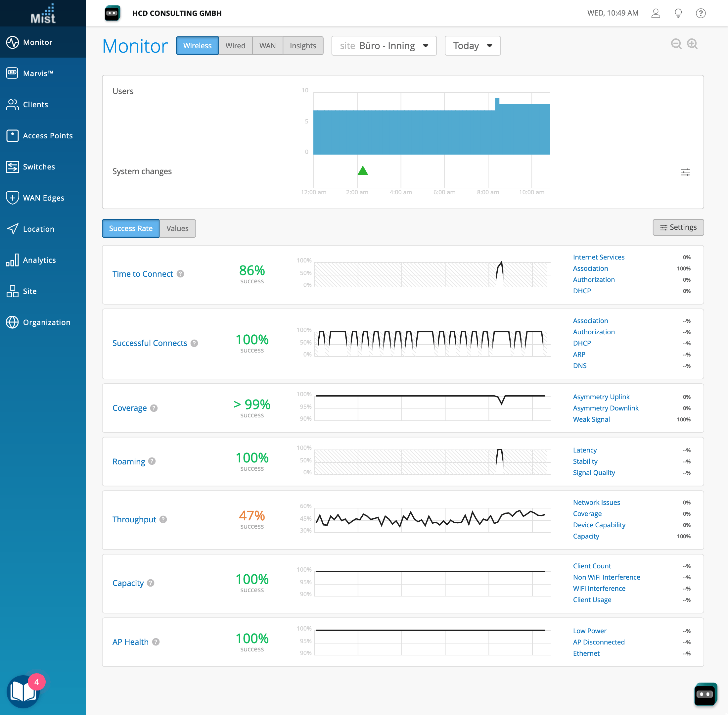
Task: Click the zoom in magnifier icon
Action: [692, 44]
